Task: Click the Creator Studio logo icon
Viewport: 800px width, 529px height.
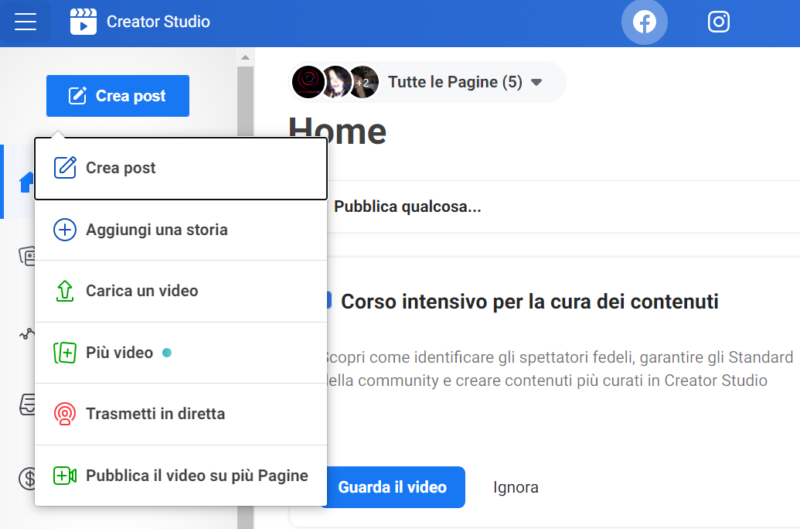Action: (84, 22)
